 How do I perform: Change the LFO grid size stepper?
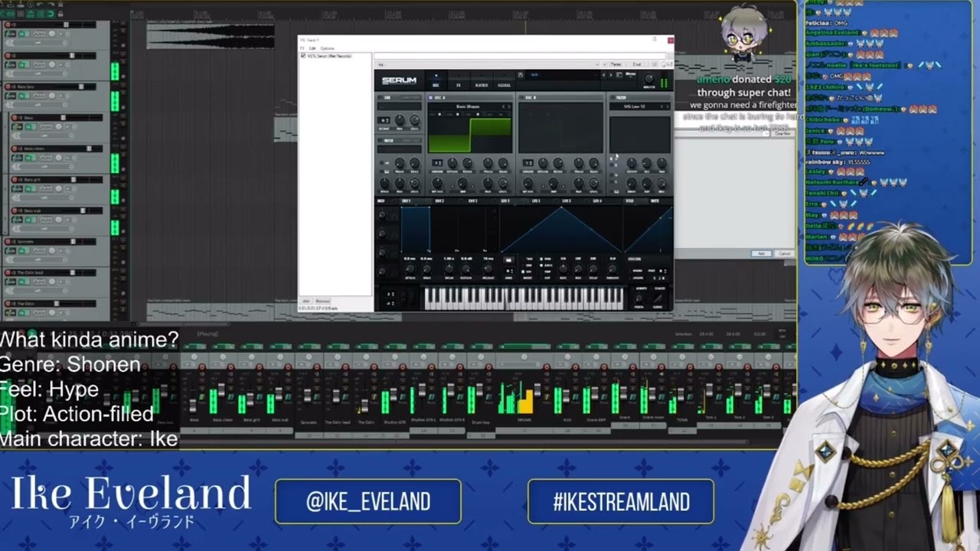point(509,271)
